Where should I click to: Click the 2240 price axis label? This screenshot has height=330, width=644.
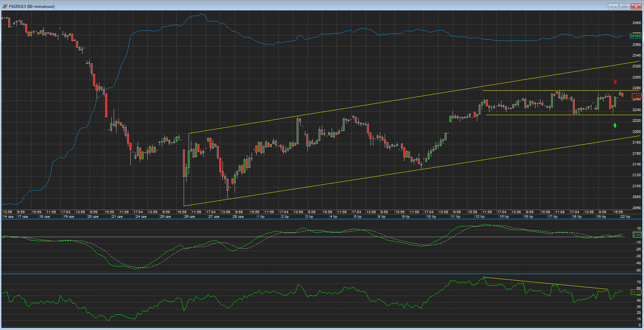pyautogui.click(x=637, y=110)
